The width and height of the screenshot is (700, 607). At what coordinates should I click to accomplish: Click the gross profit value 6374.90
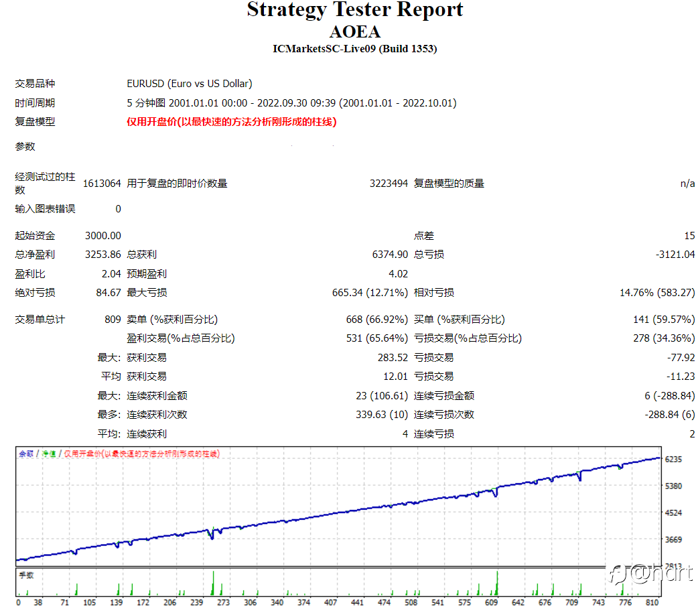[x=390, y=255]
